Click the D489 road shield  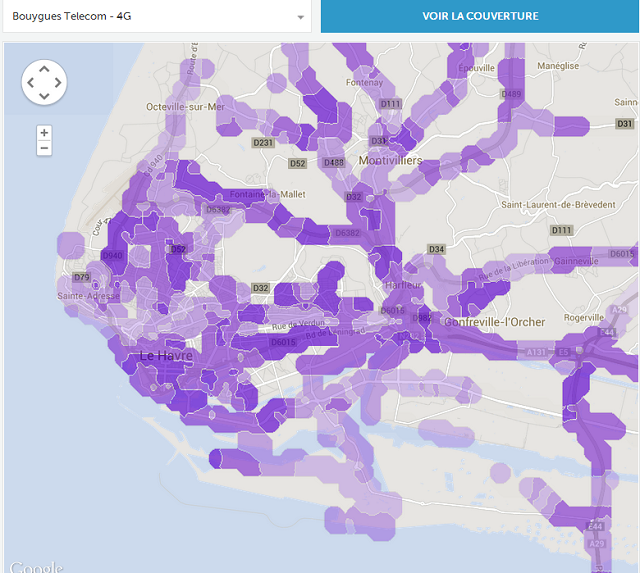[x=511, y=95]
